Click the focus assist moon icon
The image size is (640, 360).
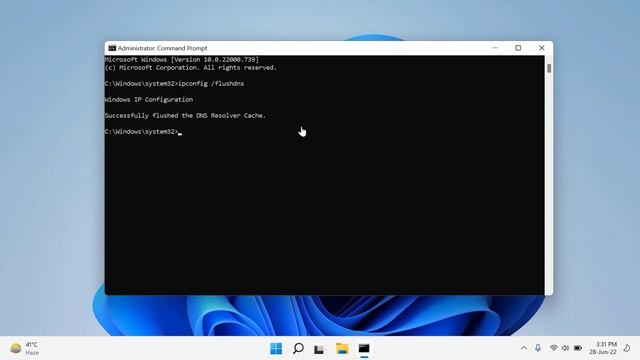(627, 348)
